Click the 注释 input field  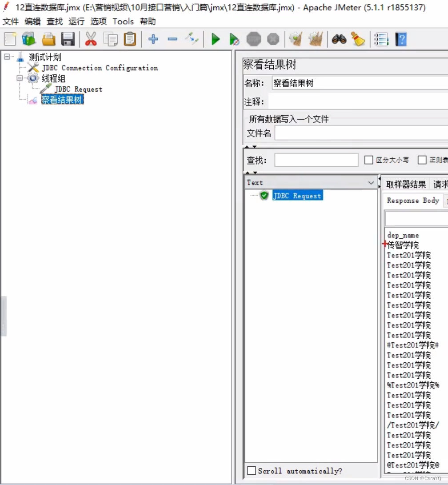358,101
